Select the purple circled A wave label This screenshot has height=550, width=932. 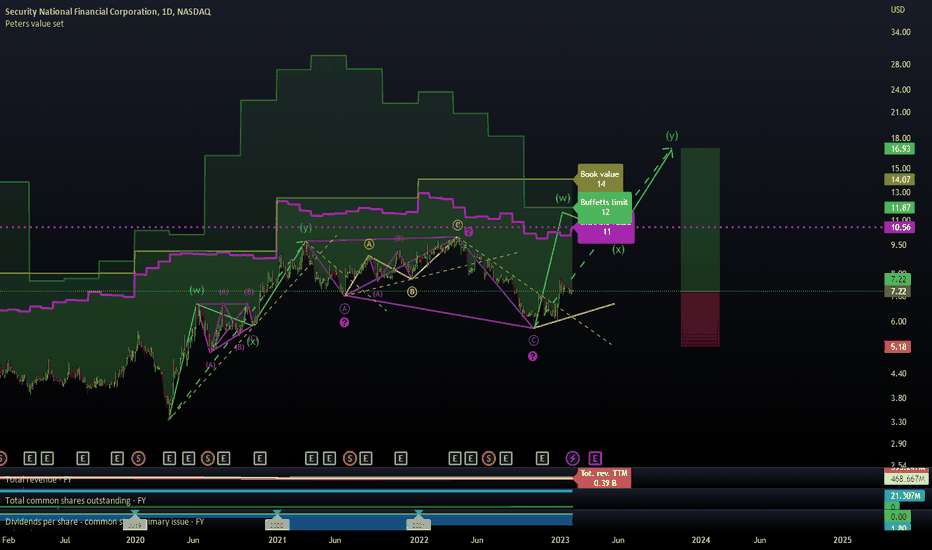(x=344, y=309)
